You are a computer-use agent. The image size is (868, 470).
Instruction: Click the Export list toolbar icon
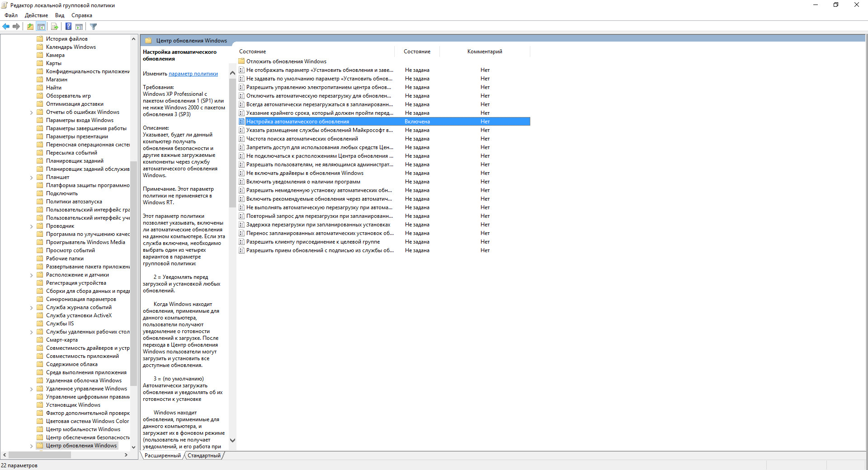[x=55, y=27]
